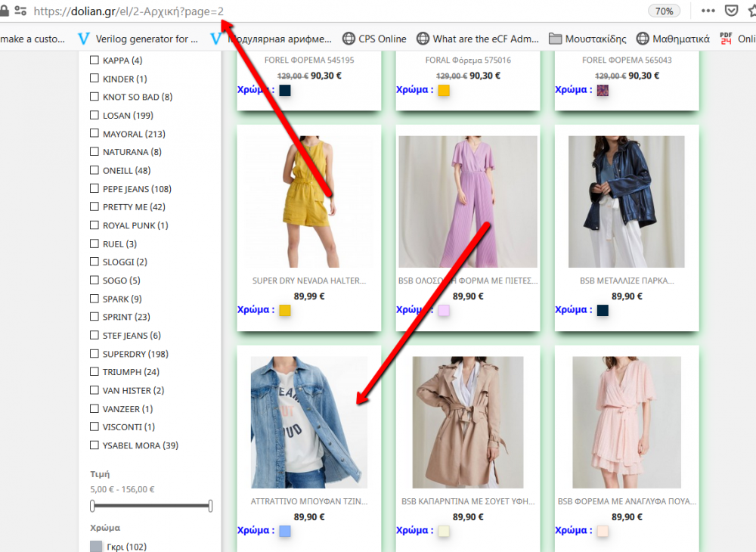Image resolution: width=756 pixels, height=552 pixels.
Task: Select lilac swatch under BSB ΟΛΟΣΩΜΗ ΦΟΡΜΑ
Action: (444, 310)
